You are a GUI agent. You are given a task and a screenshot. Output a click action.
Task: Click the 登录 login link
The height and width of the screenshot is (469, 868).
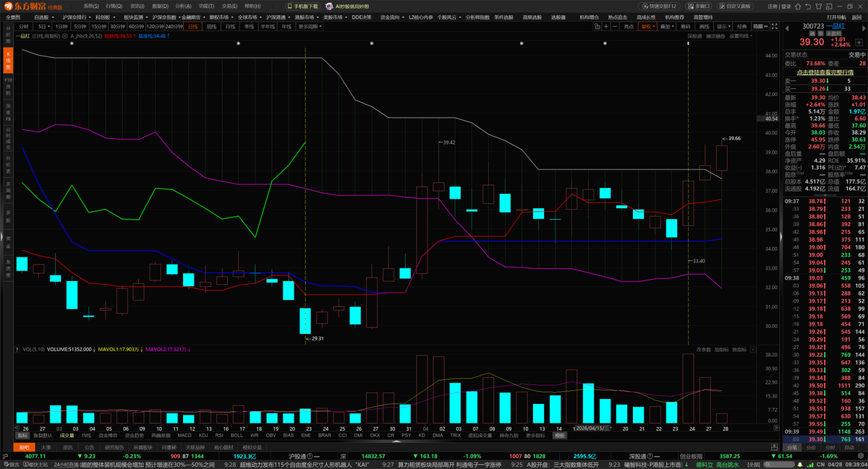click(786, 7)
